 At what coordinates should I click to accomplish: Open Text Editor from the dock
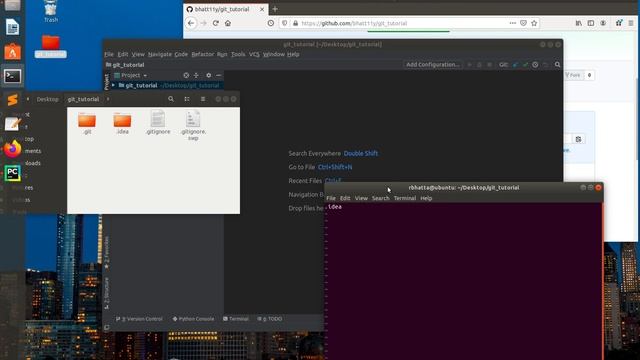(12, 124)
